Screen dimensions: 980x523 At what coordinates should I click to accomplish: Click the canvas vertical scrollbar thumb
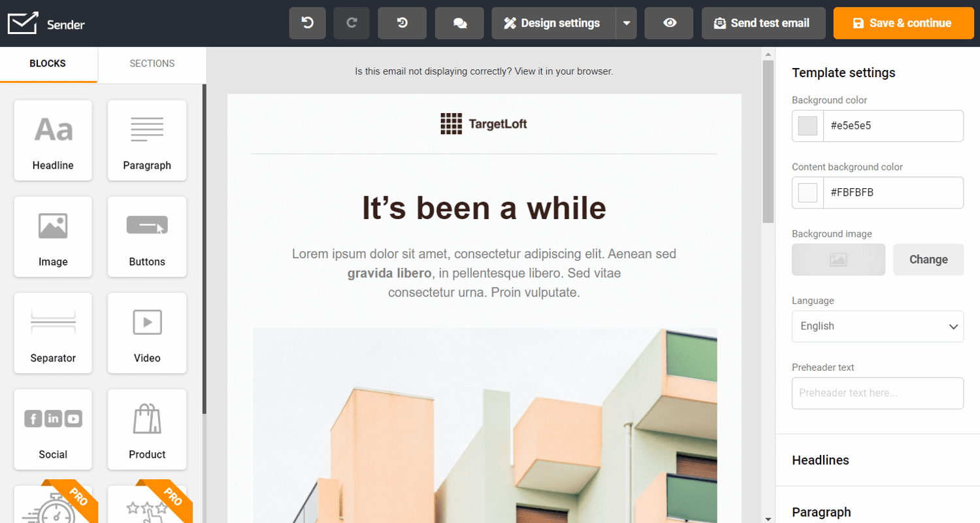pyautogui.click(x=768, y=142)
